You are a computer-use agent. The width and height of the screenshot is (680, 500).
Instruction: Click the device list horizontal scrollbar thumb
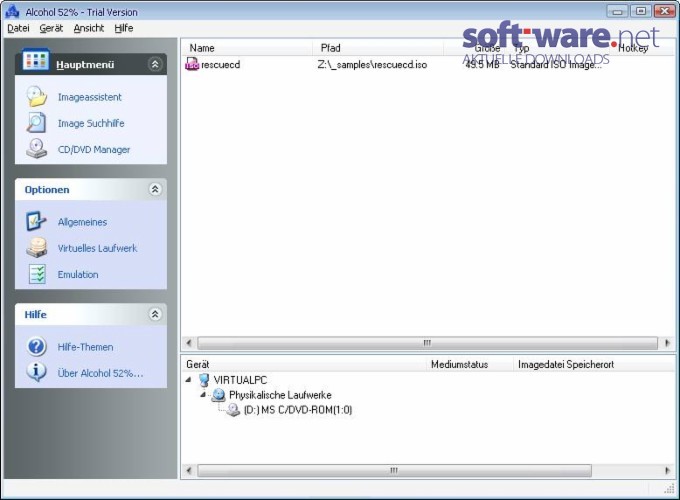coord(394,471)
